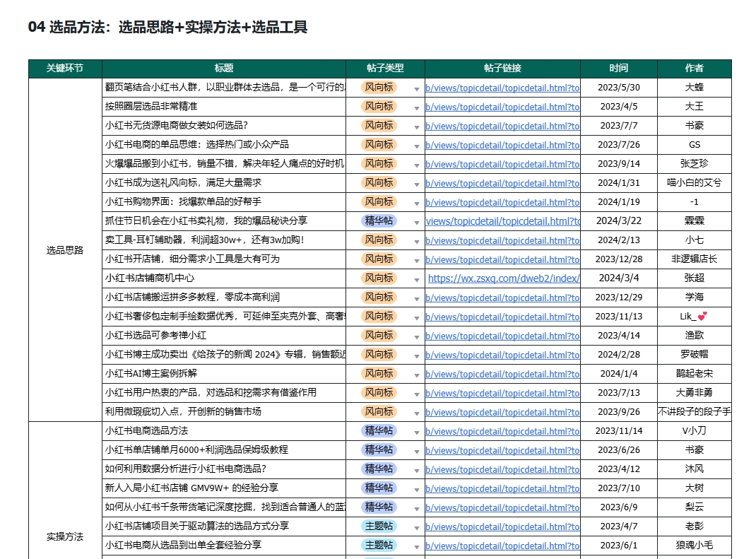
Task: Select date cell 2023/5/30
Action: 619,88
